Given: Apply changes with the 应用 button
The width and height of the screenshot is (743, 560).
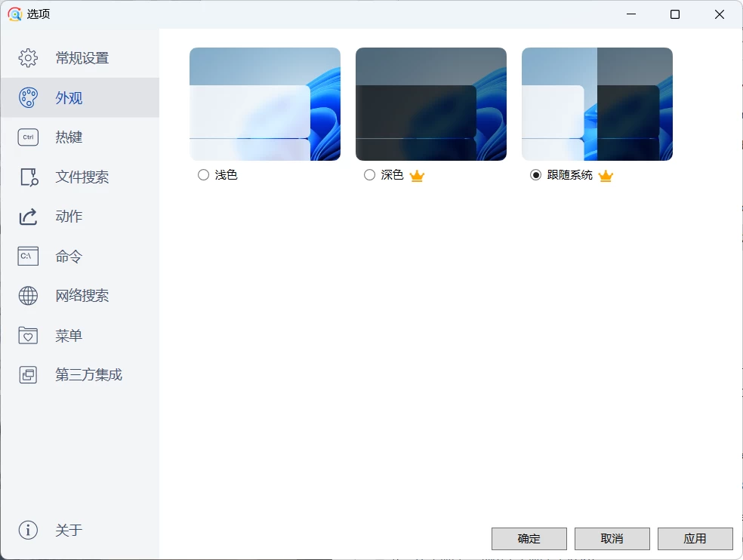Looking at the screenshot, I should [695, 539].
